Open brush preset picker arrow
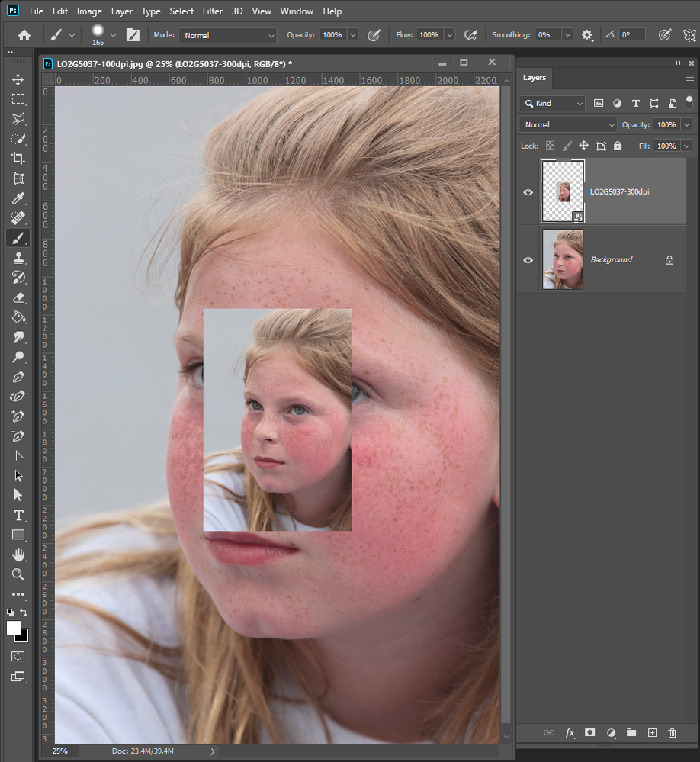700x762 pixels. click(113, 35)
